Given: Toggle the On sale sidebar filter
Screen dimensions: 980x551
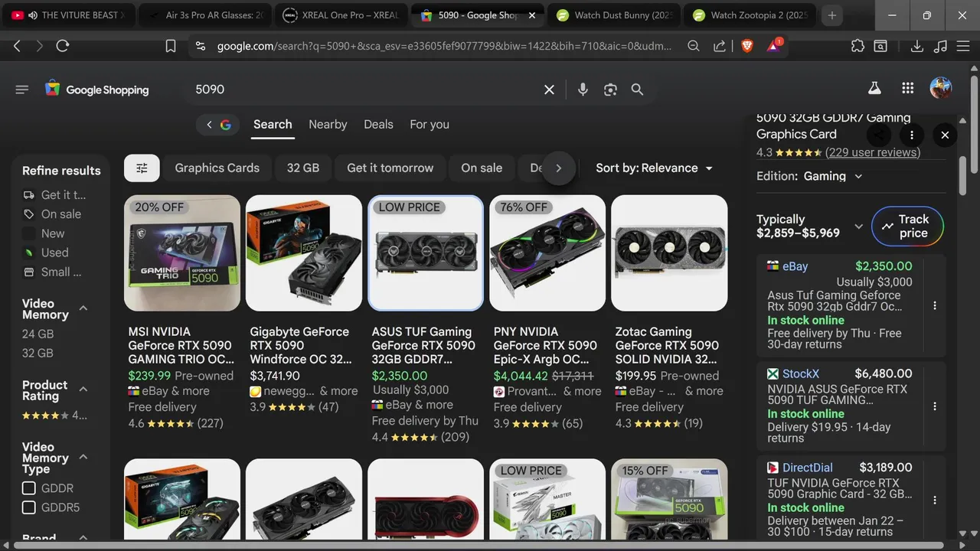Looking at the screenshot, I should coord(52,214).
